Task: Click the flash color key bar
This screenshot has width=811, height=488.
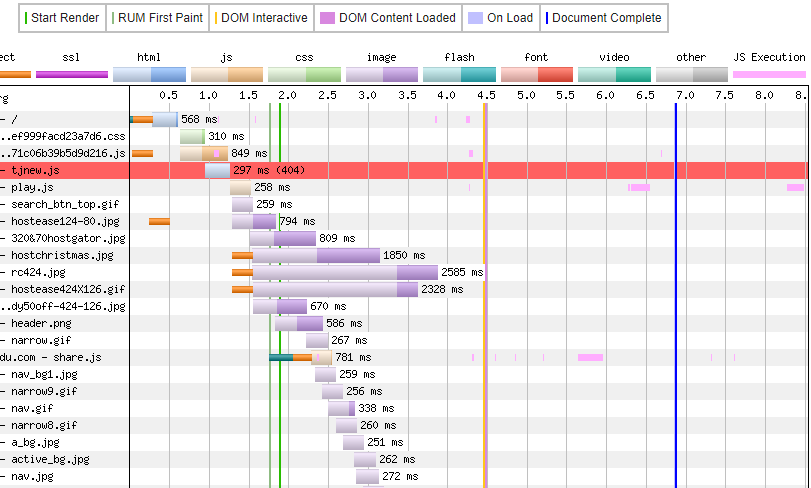Action: 459,74
